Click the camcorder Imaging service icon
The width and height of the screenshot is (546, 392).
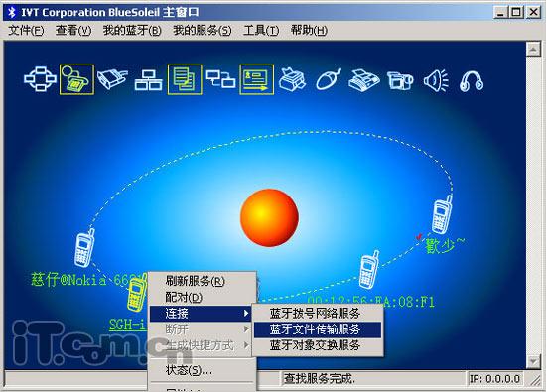pyautogui.click(x=400, y=80)
